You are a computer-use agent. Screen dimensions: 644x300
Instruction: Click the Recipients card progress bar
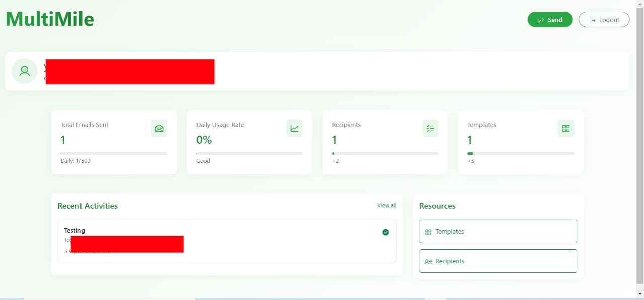point(385,153)
